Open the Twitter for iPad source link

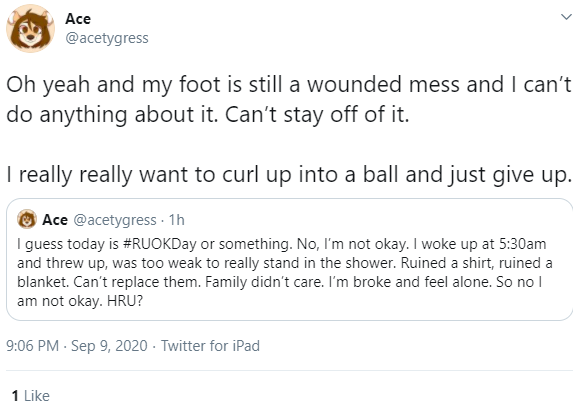(210, 346)
